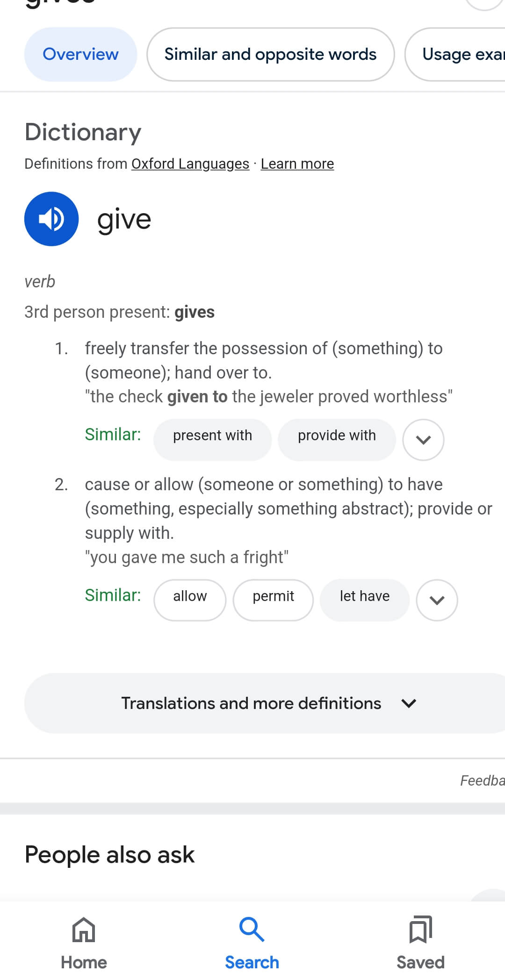
Task: Tap the Search magnifier icon in bottom bar
Action: [x=252, y=930]
